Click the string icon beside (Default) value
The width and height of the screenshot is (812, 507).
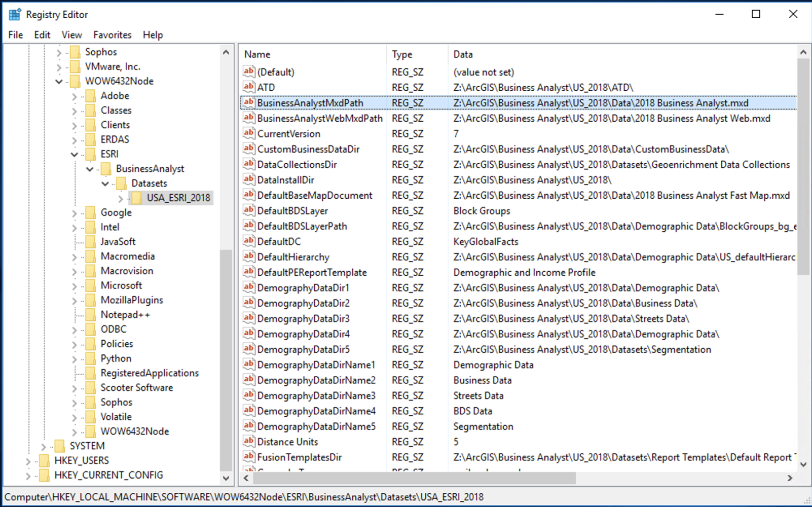click(x=248, y=71)
